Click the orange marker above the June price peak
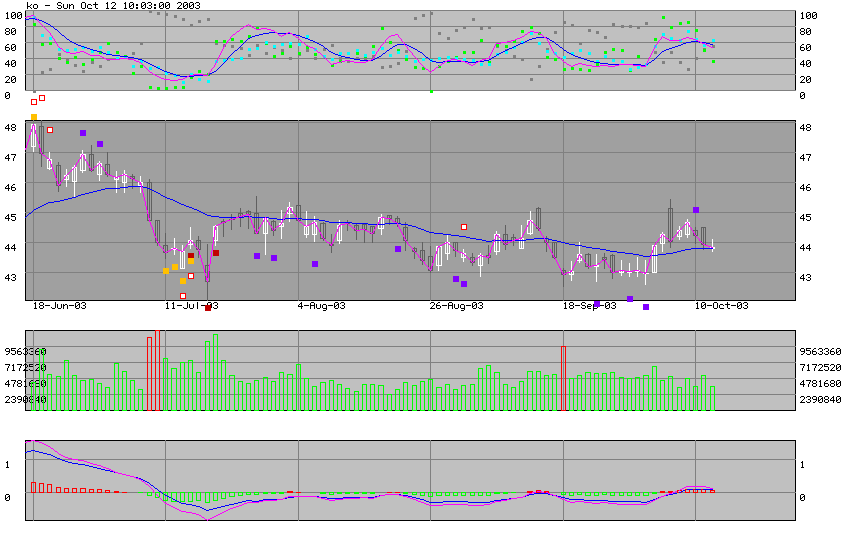Viewport: 860px width, 550px height. tap(34, 117)
